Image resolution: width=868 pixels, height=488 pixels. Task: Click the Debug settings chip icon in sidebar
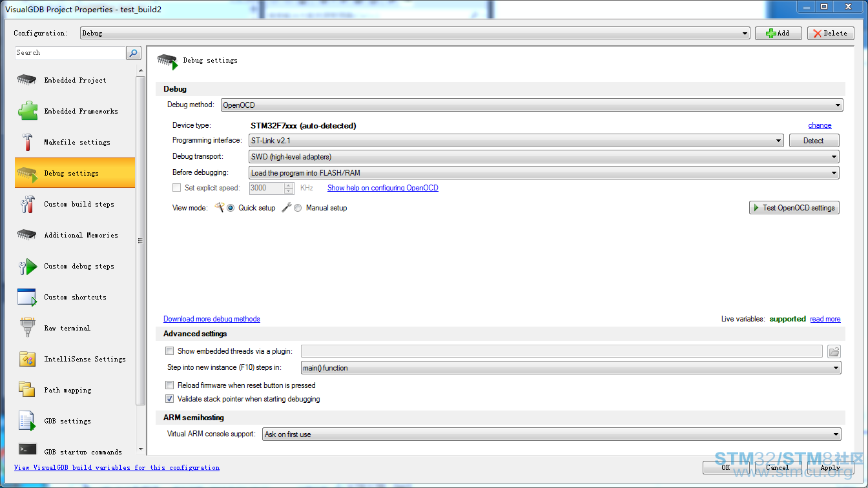[27, 173]
